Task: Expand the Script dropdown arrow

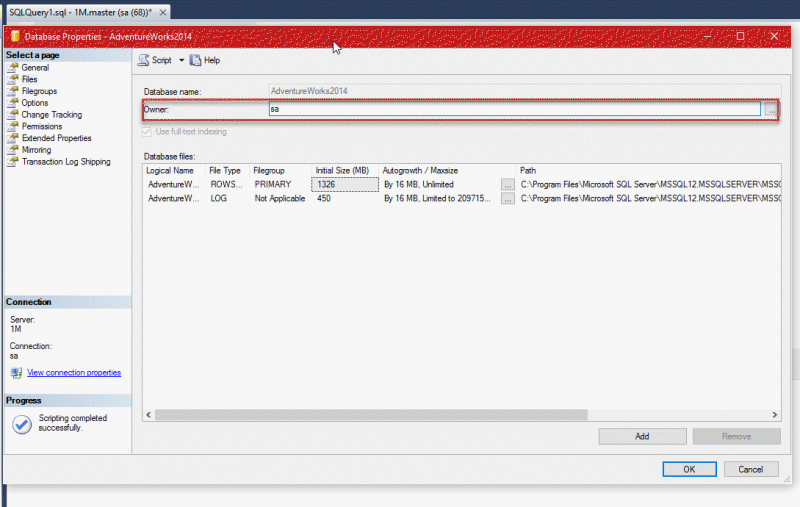Action: click(181, 60)
